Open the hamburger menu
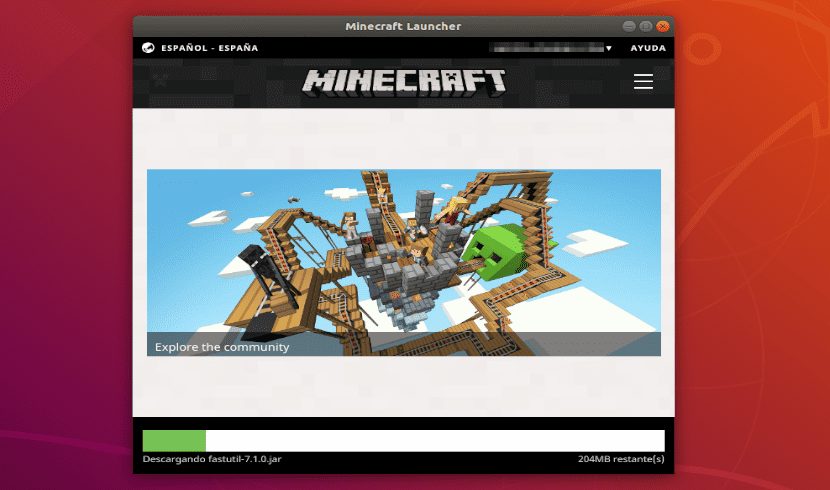 [643, 81]
